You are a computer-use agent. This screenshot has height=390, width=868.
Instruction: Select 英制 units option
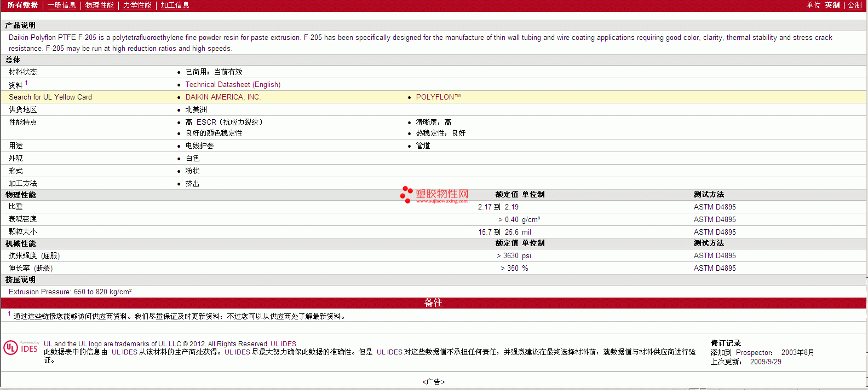point(832,5)
